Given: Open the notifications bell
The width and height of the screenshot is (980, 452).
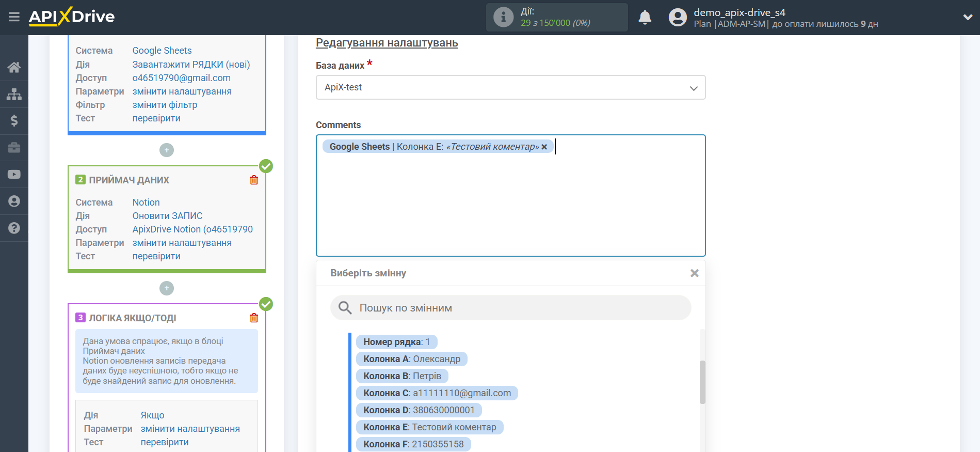Looking at the screenshot, I should [x=645, y=18].
